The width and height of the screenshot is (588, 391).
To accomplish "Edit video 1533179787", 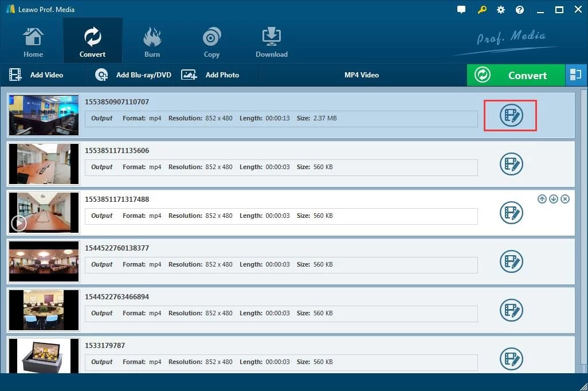I will [x=511, y=359].
